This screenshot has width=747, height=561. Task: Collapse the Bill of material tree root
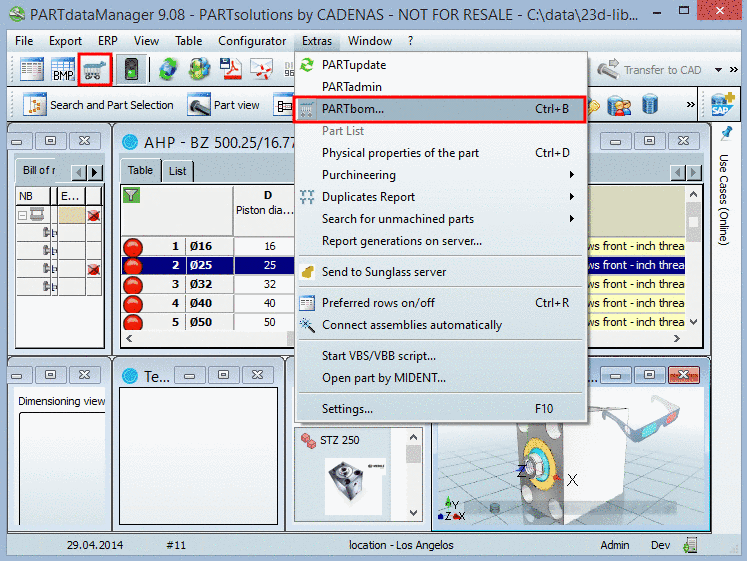pos(22,215)
